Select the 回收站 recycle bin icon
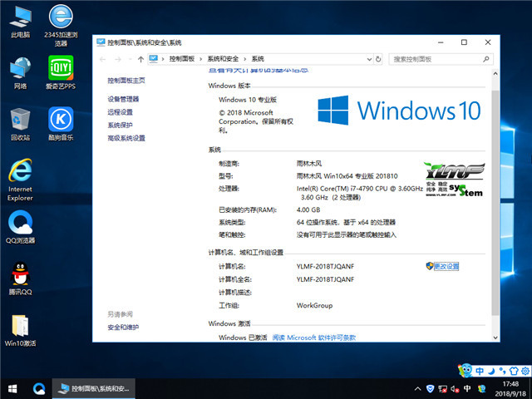Image resolution: width=532 pixels, height=399 pixels. (20, 124)
